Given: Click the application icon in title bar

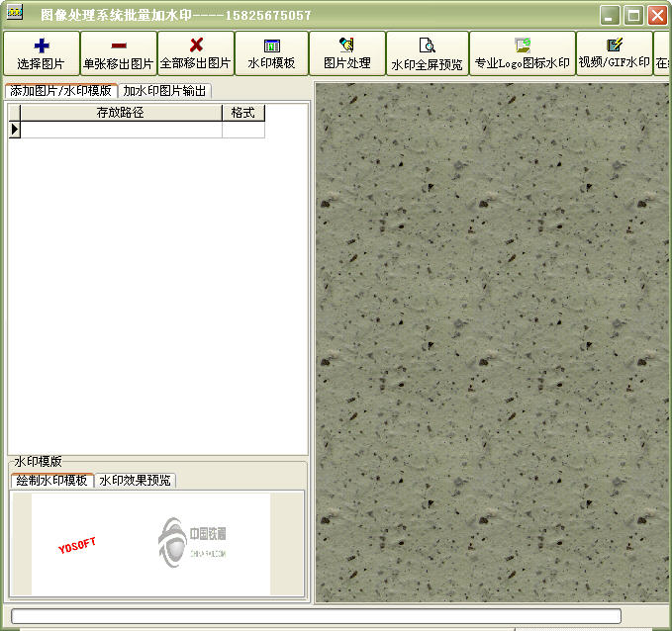Looking at the screenshot, I should pos(15,13).
